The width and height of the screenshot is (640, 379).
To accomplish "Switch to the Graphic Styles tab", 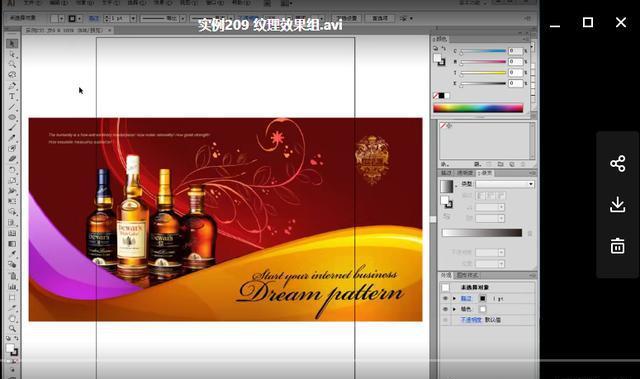I will pos(467,275).
